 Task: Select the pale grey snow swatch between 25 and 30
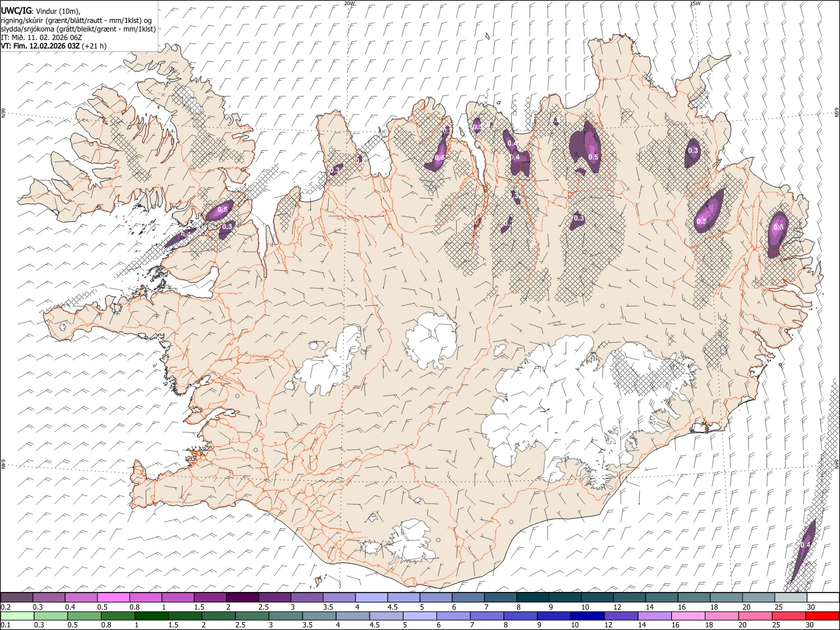coord(790,597)
